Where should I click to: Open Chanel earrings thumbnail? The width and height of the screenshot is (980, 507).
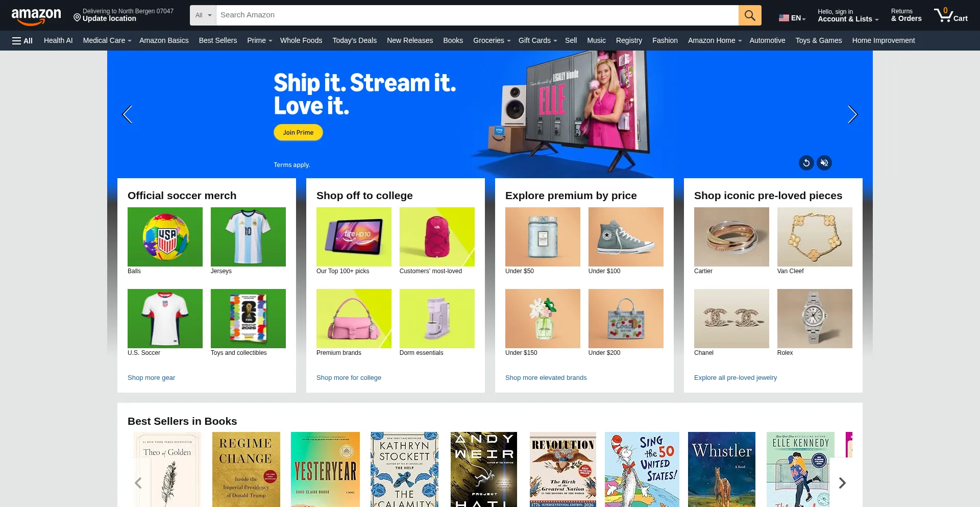[x=731, y=319]
